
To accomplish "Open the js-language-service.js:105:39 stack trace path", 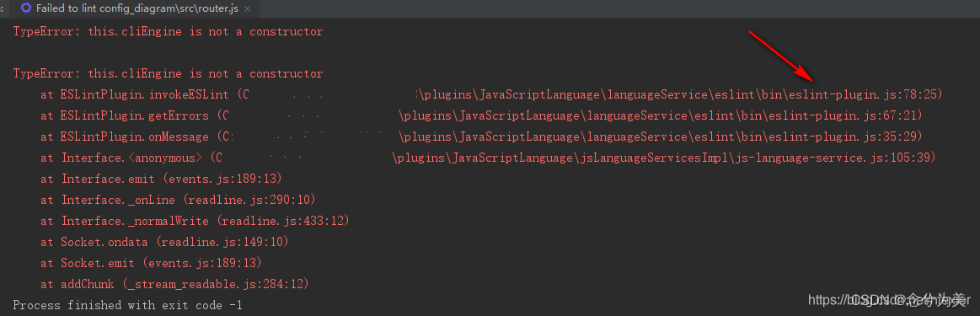I will tap(664, 158).
